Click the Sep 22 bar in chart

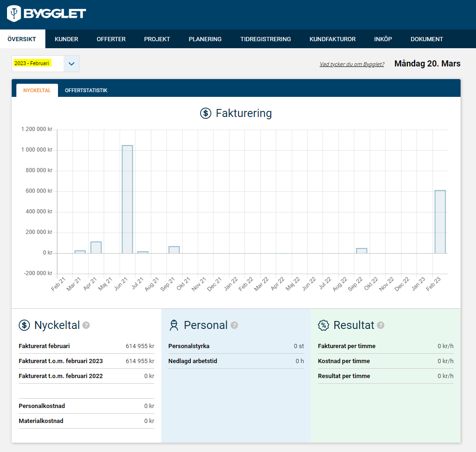[361, 251]
